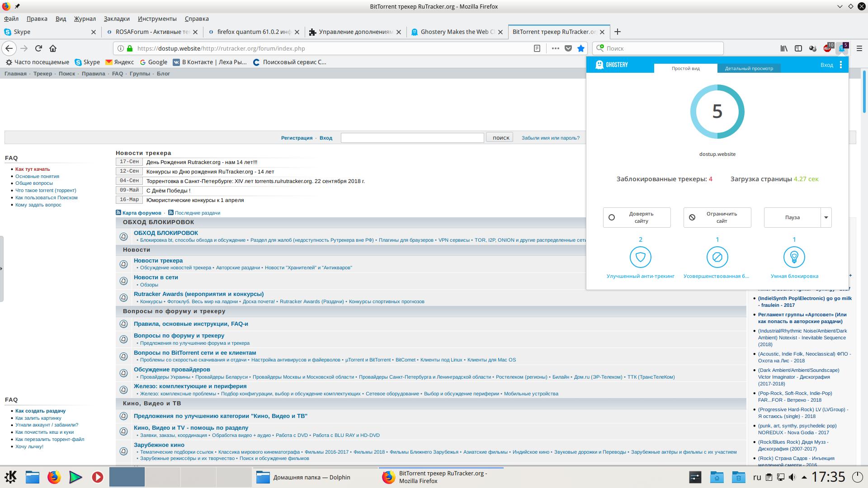The width and height of the screenshot is (868, 488).
Task: Click the Smart Blocking lightbulb icon
Action: [794, 257]
